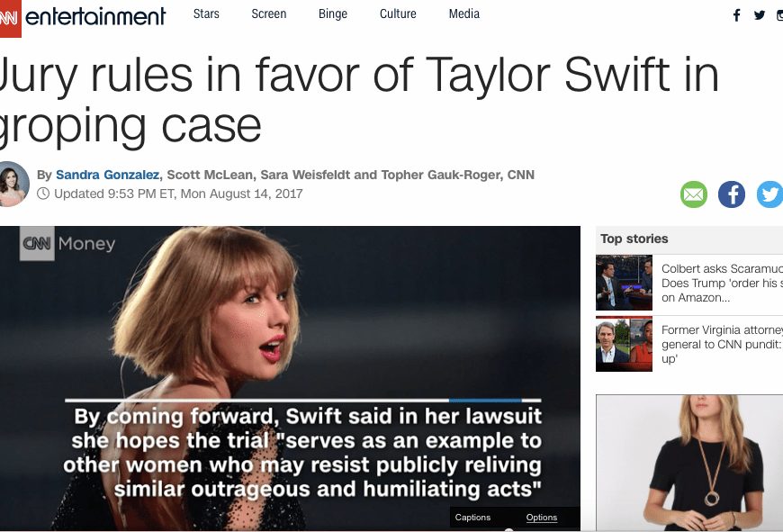
Task: Open CNN Twitter page from header icon
Action: (x=760, y=15)
